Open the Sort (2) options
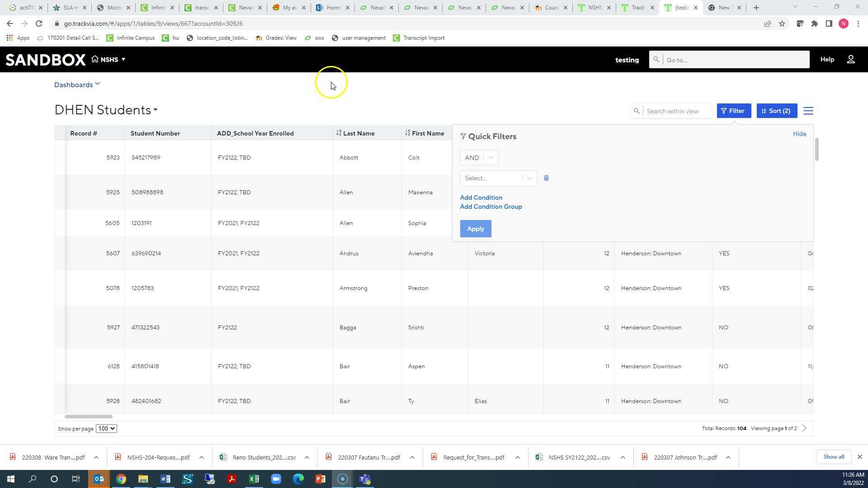The image size is (868, 488). (776, 111)
